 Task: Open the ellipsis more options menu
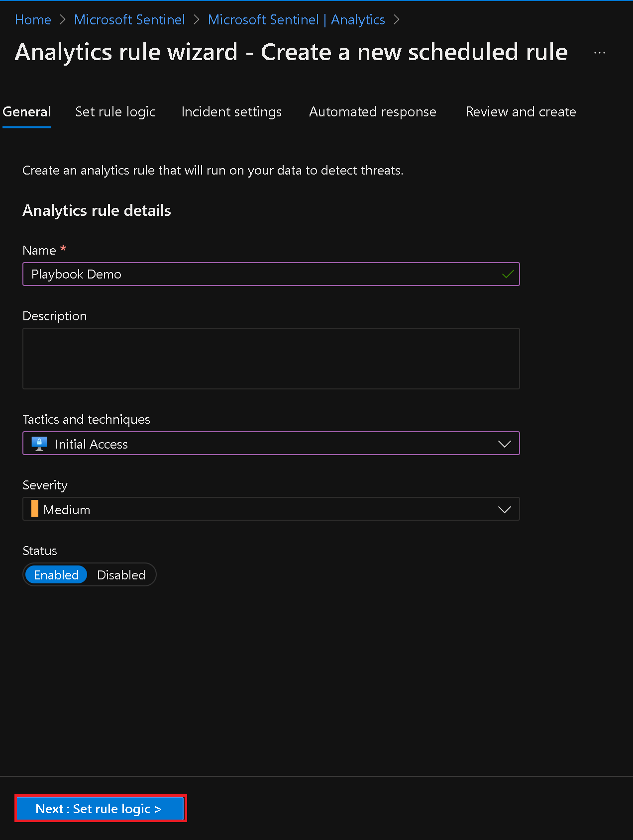600,53
